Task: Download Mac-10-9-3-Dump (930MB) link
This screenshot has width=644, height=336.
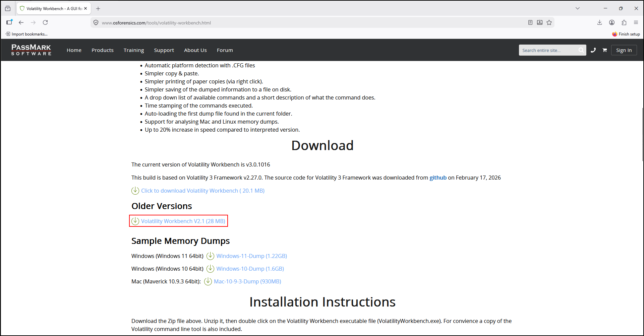Action: click(x=247, y=281)
